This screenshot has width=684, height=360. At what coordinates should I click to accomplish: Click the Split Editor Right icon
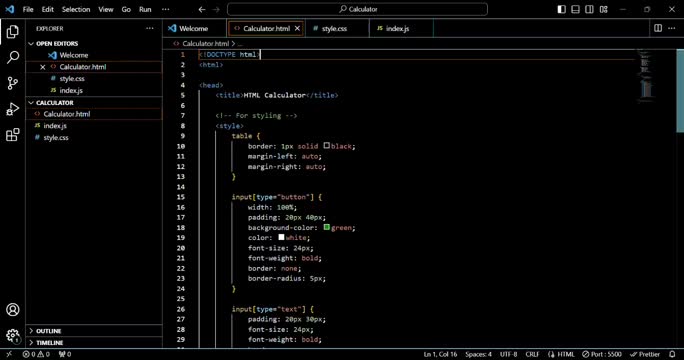coord(658,28)
